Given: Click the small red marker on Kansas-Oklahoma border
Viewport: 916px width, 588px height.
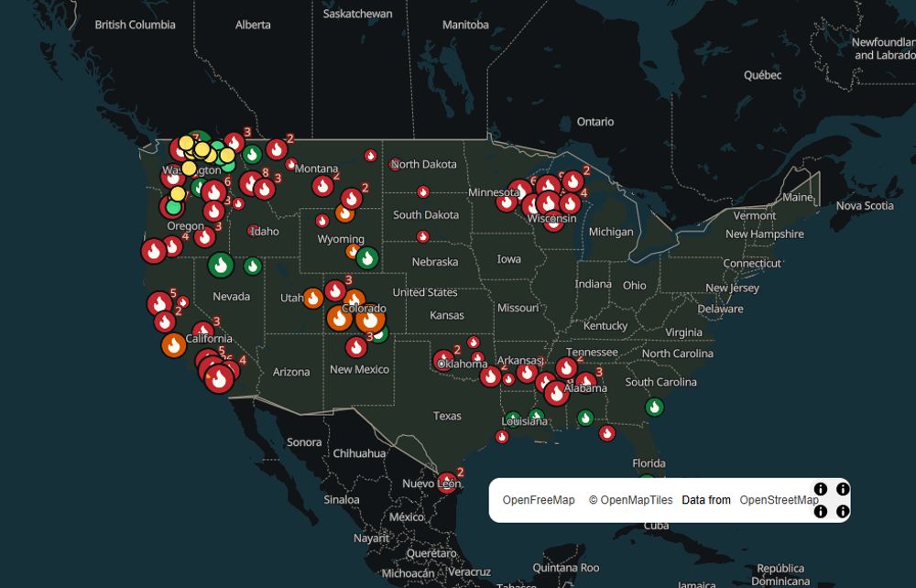Looking at the screenshot, I should point(474,343).
